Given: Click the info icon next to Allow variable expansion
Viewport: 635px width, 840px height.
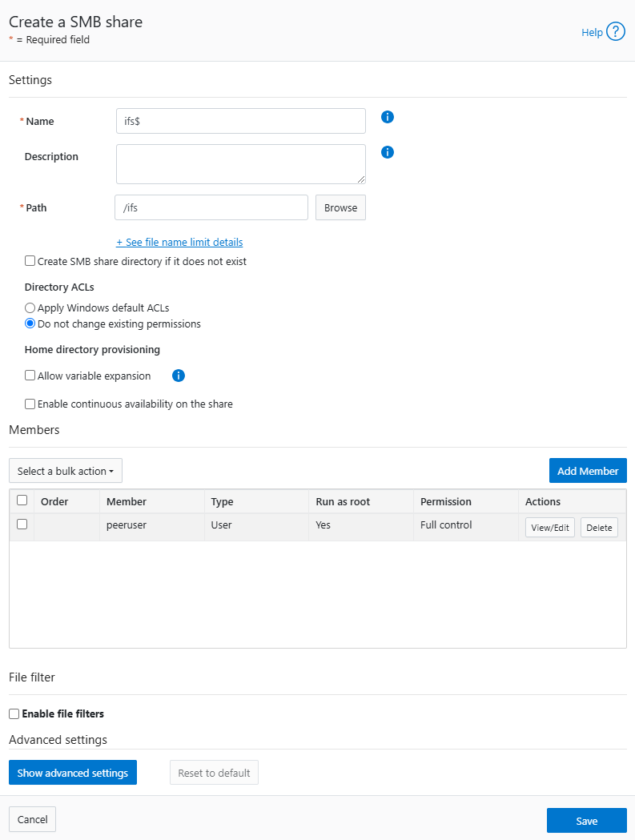Looking at the screenshot, I should pyautogui.click(x=178, y=376).
